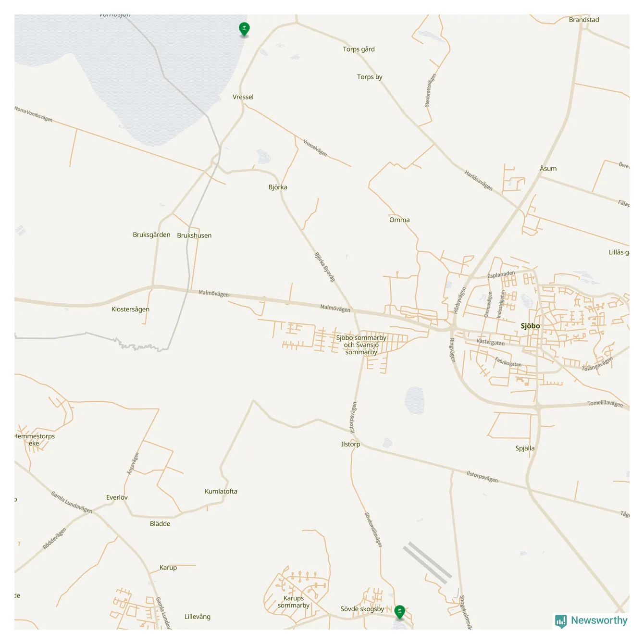Select the Karups sommarby label
This screenshot has height=644, width=644.
pos(293,602)
